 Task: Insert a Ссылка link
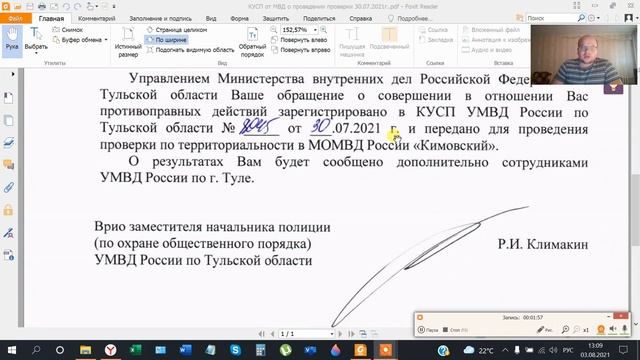(x=433, y=30)
